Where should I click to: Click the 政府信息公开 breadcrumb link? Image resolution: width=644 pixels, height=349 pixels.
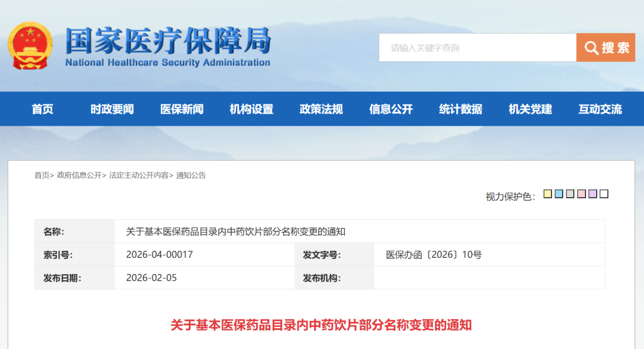tap(79, 175)
